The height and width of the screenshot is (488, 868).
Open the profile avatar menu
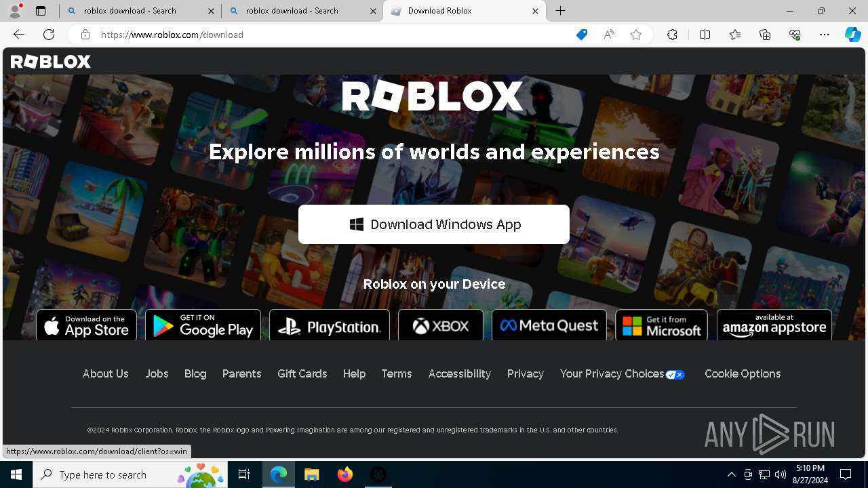15,11
